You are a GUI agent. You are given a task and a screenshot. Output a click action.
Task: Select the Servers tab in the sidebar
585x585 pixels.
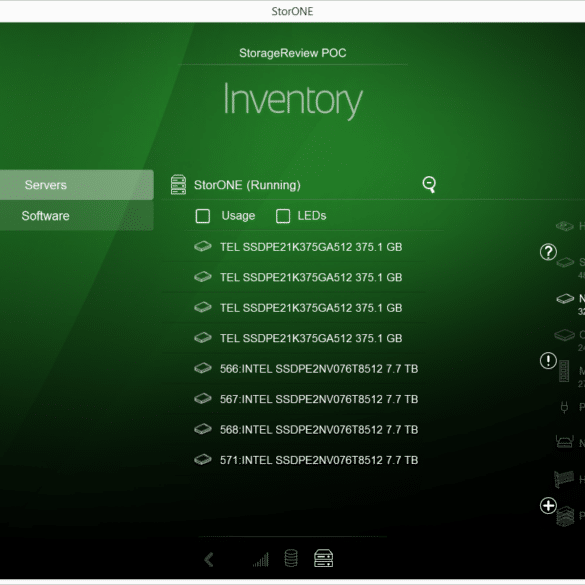click(76, 185)
